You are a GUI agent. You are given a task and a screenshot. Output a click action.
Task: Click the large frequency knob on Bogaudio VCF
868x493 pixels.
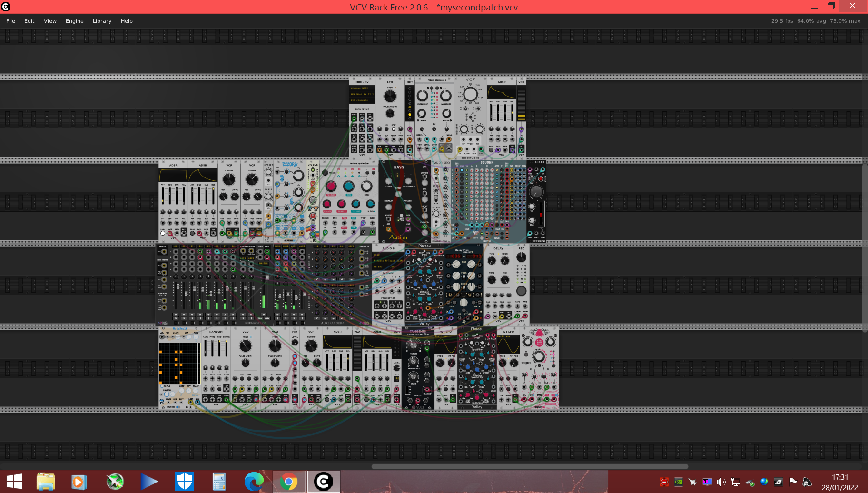(471, 94)
